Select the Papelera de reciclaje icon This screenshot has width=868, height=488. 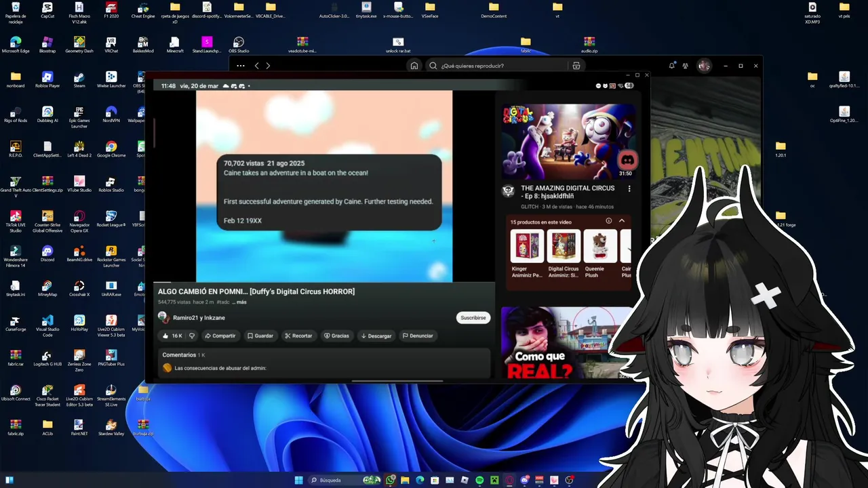click(x=16, y=12)
